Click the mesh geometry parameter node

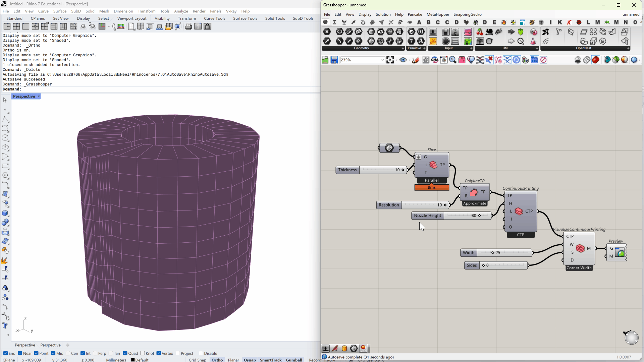coord(389,148)
